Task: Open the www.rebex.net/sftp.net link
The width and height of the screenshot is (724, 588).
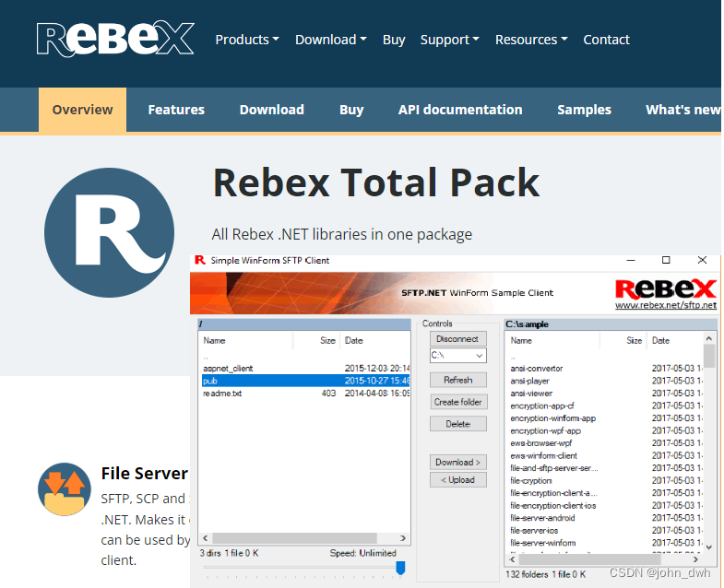Action: pos(665,305)
